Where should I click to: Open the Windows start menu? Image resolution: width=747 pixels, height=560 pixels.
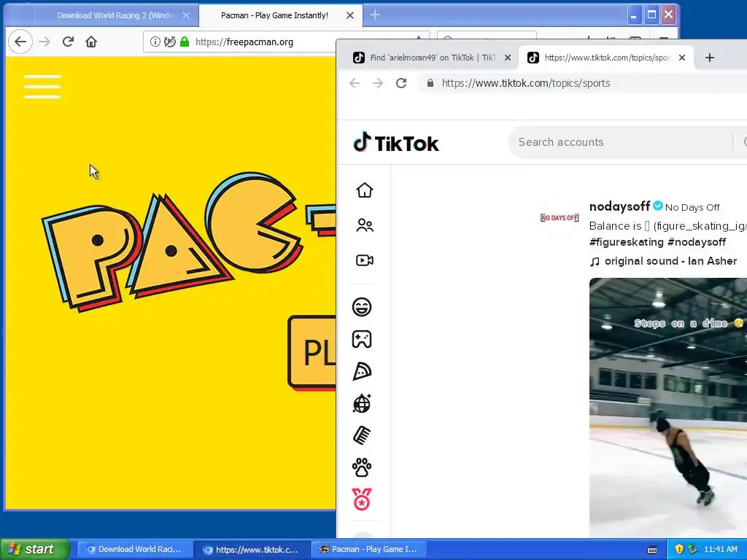point(34,549)
